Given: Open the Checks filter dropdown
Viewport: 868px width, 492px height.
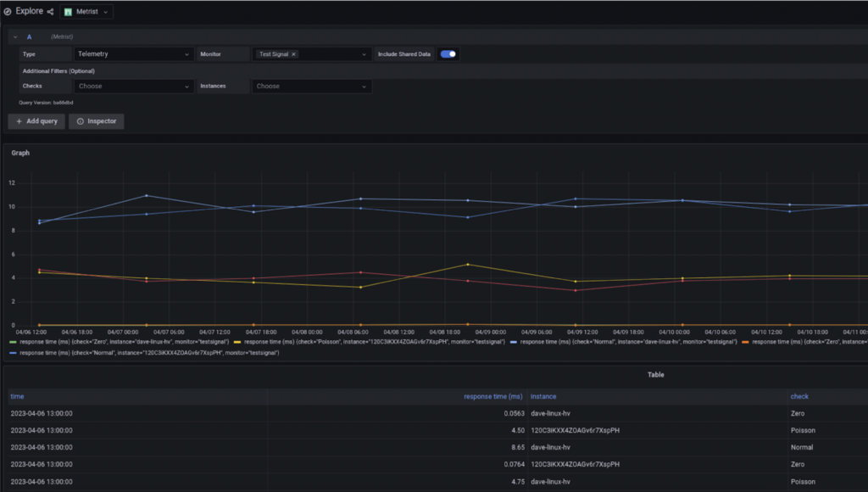Looking at the screenshot, I should 134,87.
